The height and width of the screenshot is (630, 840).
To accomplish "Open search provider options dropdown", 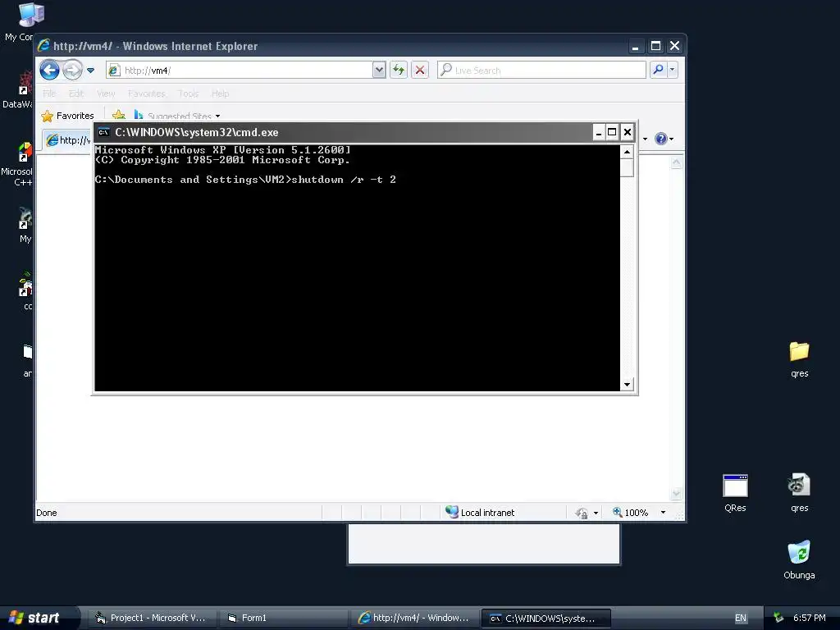I will pos(673,71).
